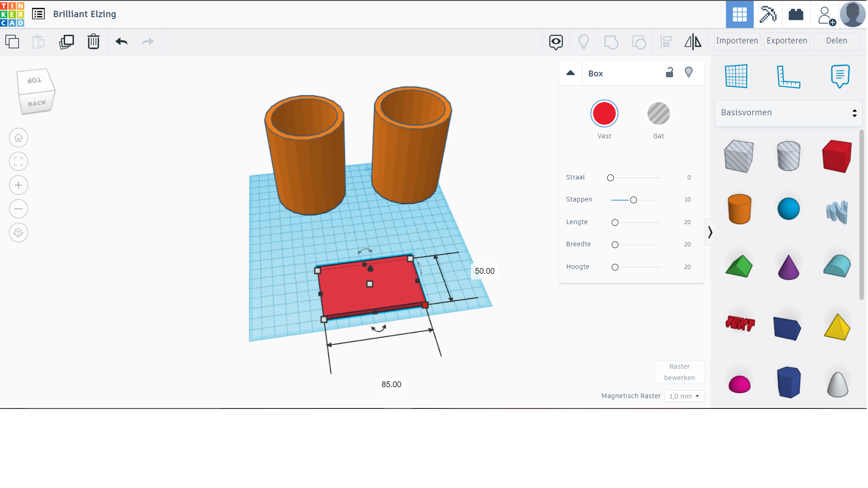Collapse the Box properties panel
868x488 pixels.
(571, 73)
